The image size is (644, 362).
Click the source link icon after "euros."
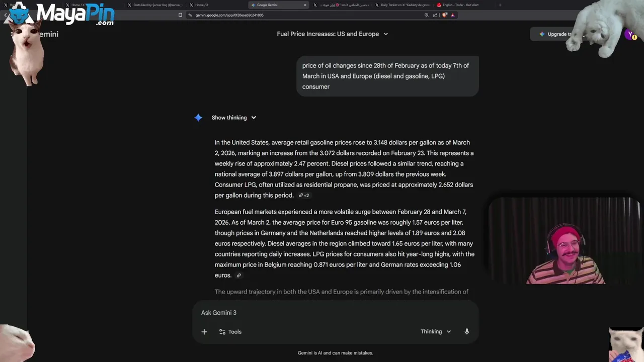[239, 276]
